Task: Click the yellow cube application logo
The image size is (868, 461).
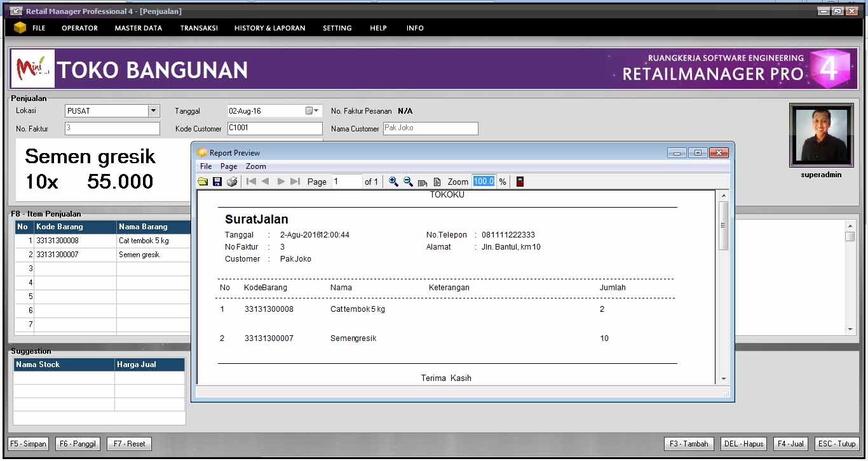Action: coord(20,27)
